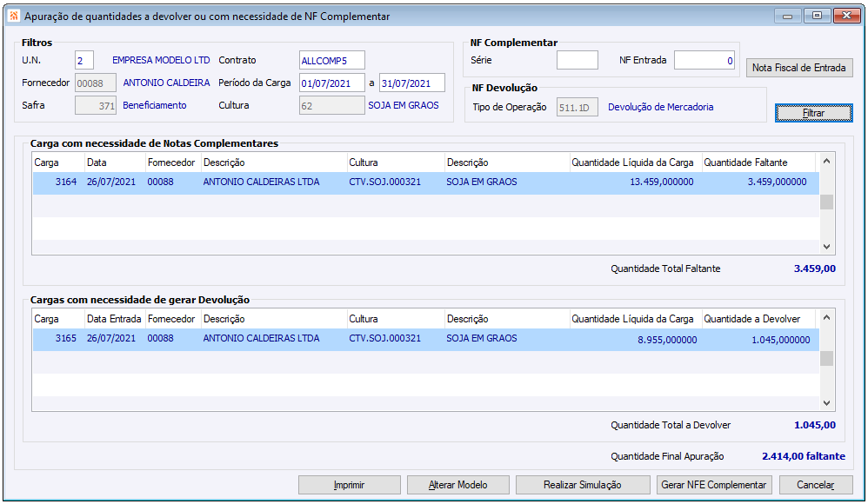Click Alterar Modelo button
868x504 pixels.
pyautogui.click(x=457, y=485)
